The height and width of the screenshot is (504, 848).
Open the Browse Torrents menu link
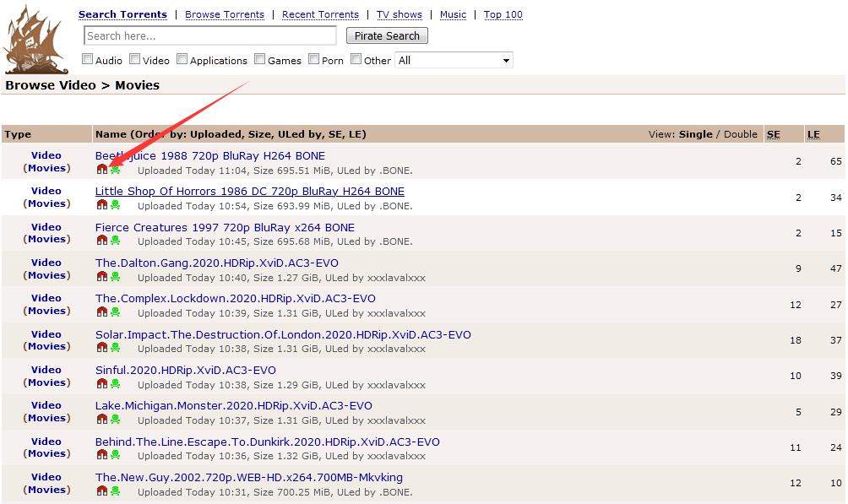point(225,14)
